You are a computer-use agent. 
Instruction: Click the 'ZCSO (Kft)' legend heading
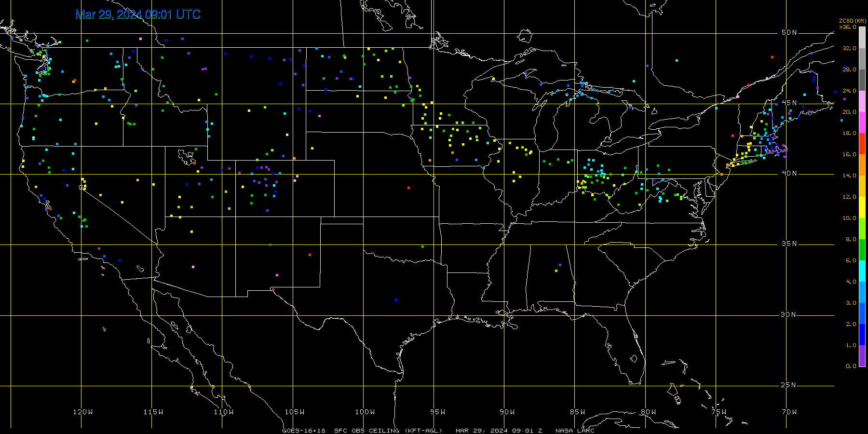(853, 21)
